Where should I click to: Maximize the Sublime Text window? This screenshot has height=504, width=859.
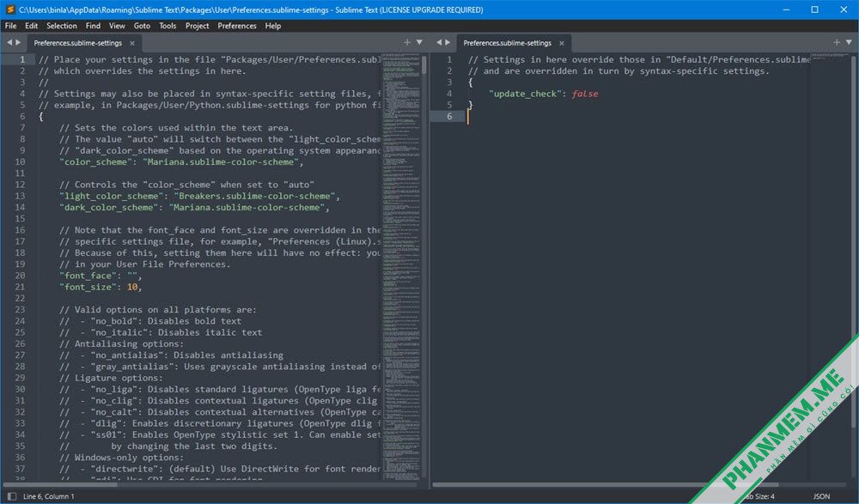[814, 9]
